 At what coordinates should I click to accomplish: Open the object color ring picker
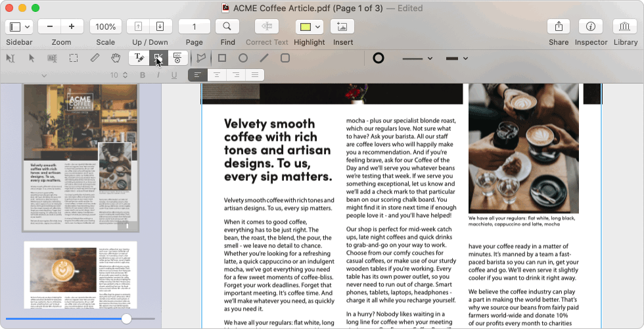(x=379, y=59)
